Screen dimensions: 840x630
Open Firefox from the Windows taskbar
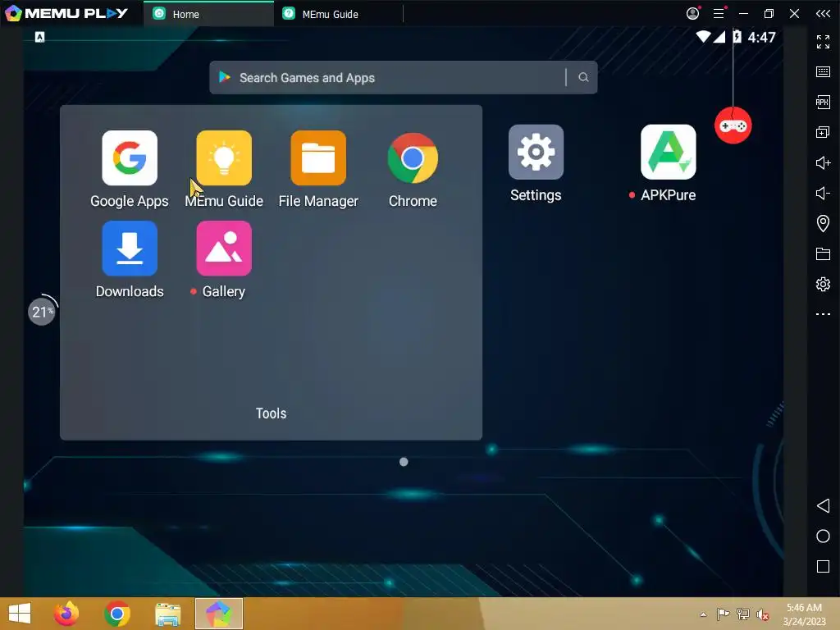pos(66,614)
